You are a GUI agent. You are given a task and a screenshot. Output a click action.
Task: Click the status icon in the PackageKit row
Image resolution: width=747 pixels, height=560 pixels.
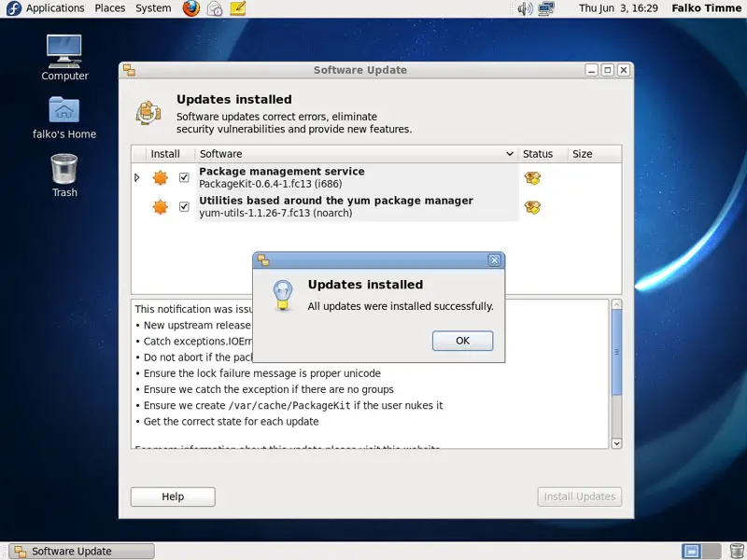(532, 178)
